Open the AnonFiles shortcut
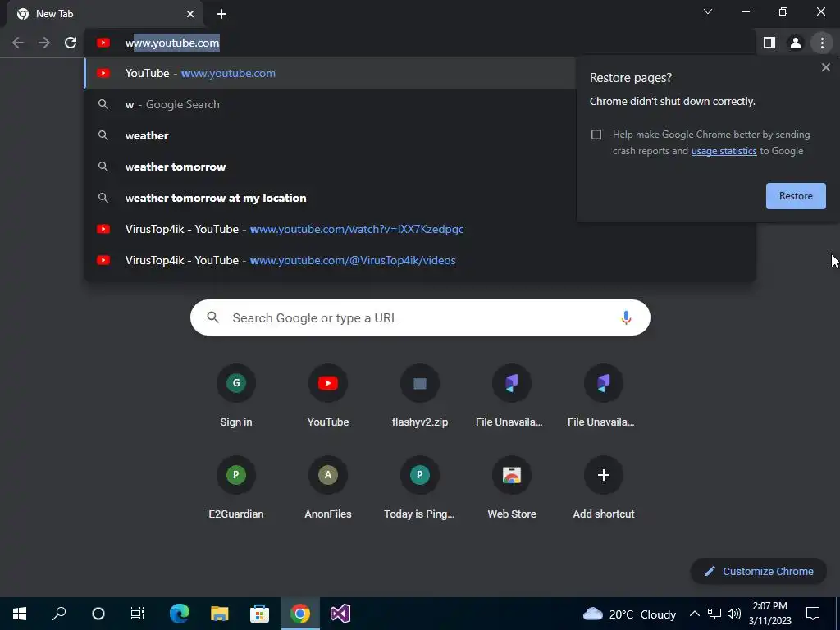840x630 pixels. coord(328,487)
